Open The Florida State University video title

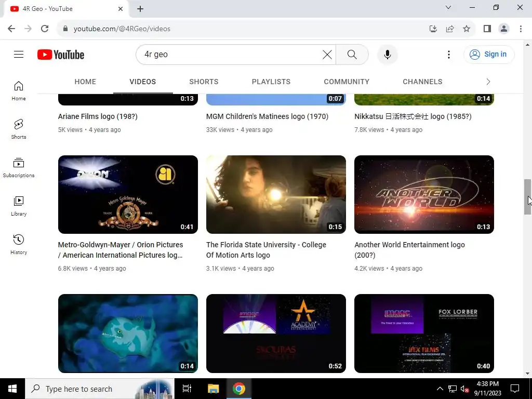point(267,250)
